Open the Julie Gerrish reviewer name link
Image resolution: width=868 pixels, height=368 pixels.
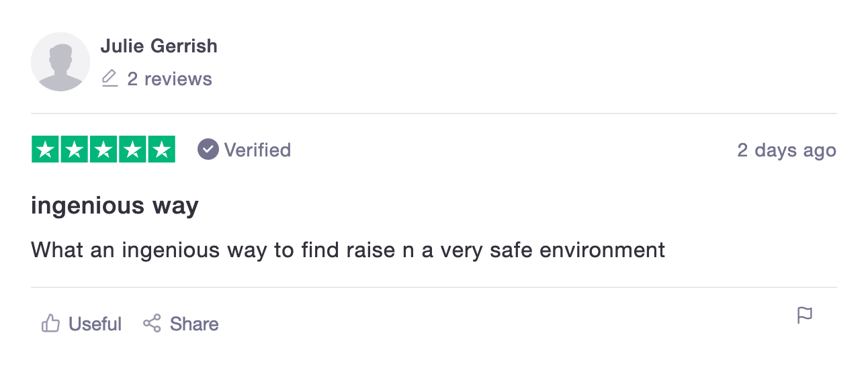pos(159,46)
